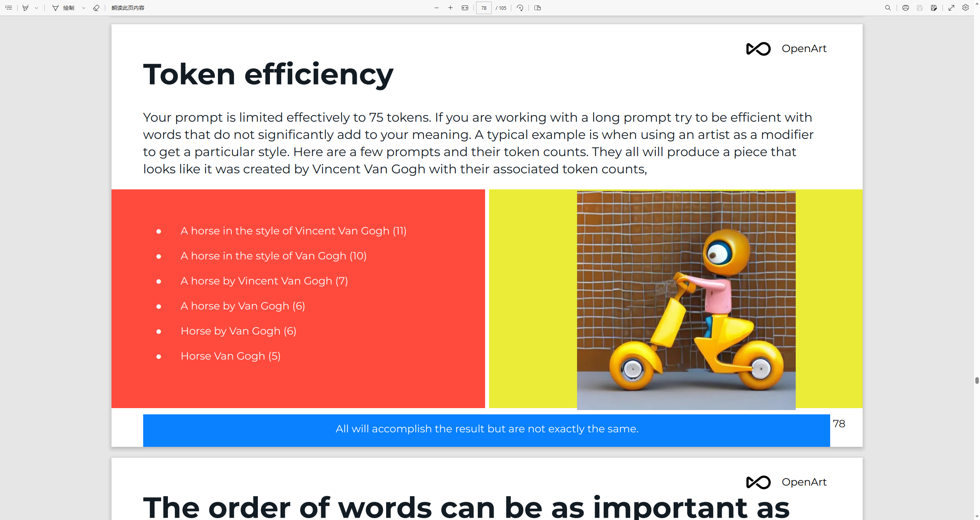
Task: Click the vertical scrollbar thumb
Action: (976, 380)
